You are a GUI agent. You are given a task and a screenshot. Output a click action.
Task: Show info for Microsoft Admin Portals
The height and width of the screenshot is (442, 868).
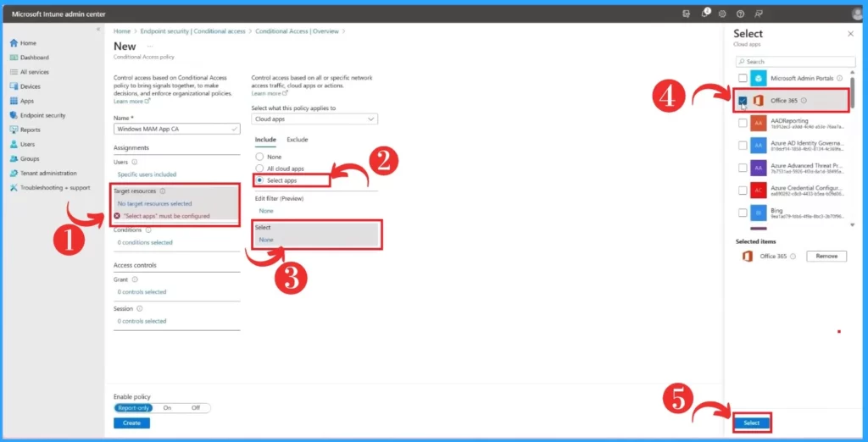(x=840, y=79)
